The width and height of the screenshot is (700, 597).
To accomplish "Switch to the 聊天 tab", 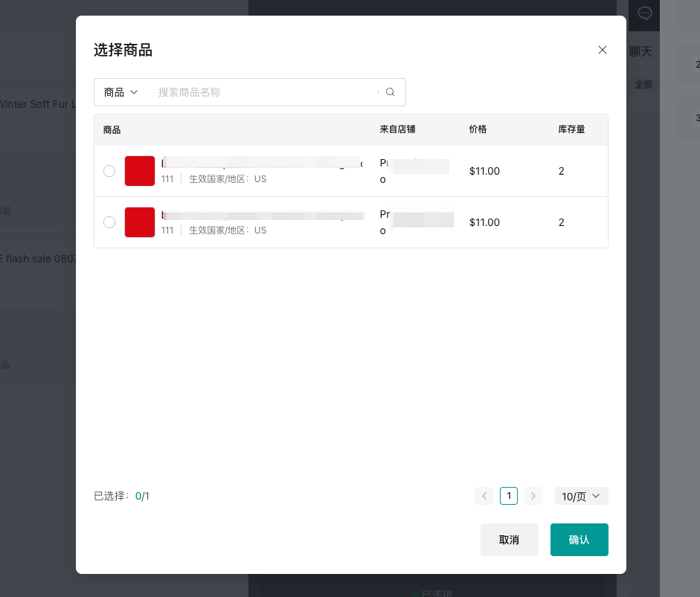I will coord(640,51).
